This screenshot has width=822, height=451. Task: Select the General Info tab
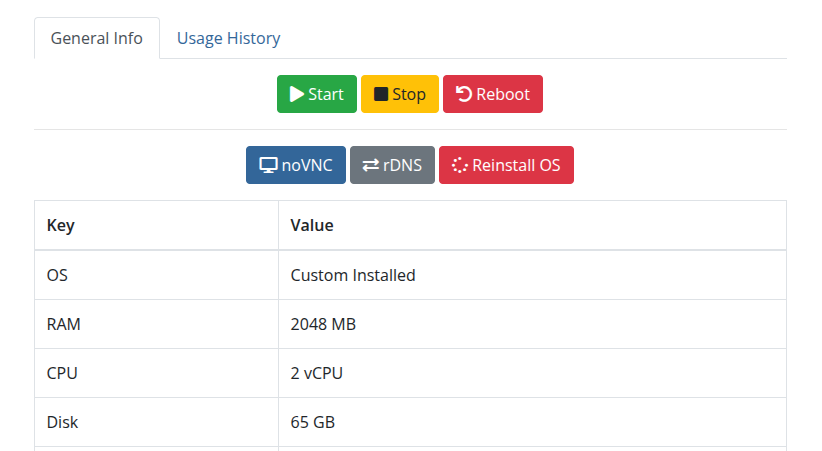(97, 38)
